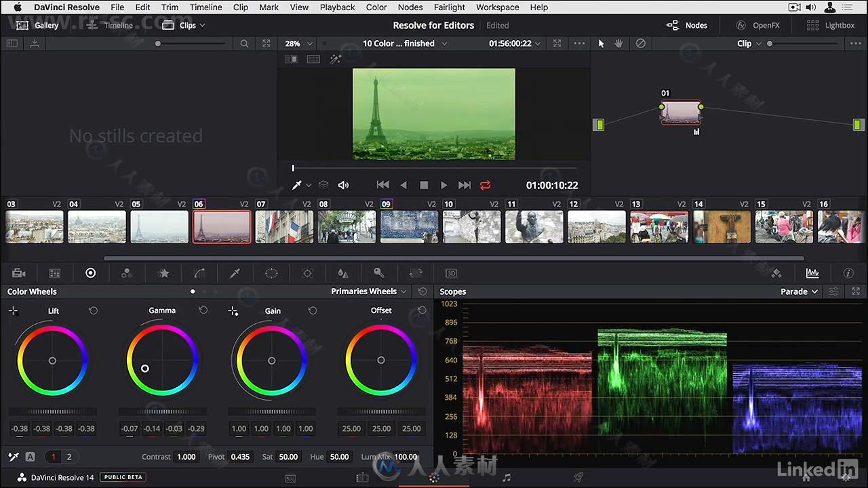
Task: Open the Nodes menu
Action: (x=410, y=7)
